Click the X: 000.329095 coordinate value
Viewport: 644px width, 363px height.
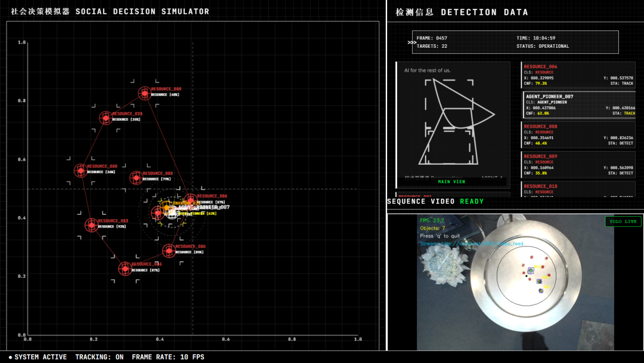click(538, 78)
